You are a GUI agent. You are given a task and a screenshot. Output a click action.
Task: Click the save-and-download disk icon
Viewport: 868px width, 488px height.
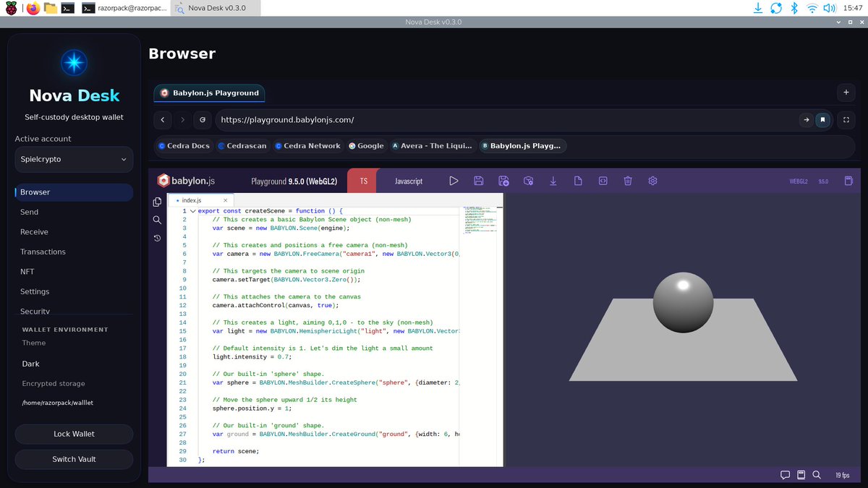click(503, 181)
